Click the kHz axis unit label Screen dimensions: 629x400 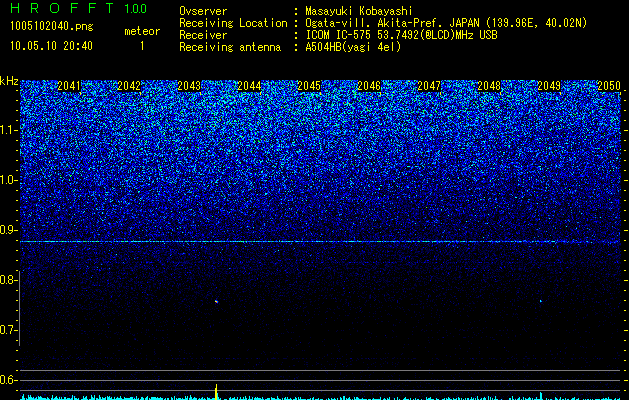click(x=9, y=81)
